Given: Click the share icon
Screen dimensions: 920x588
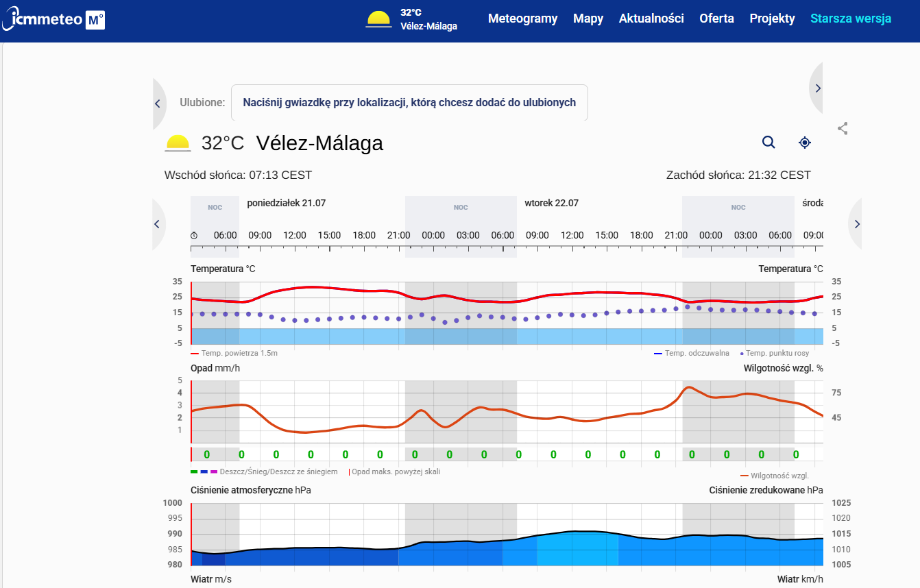Looking at the screenshot, I should [843, 128].
